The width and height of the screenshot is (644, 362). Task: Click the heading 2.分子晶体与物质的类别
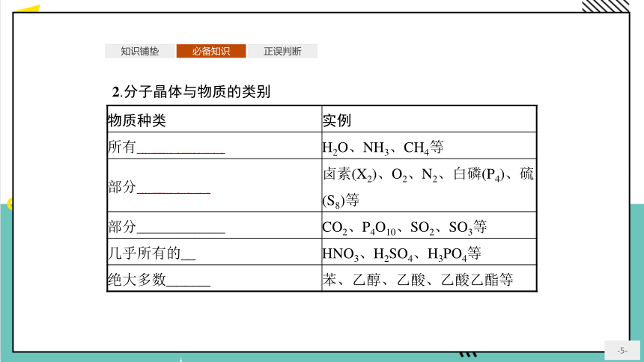coord(191,91)
